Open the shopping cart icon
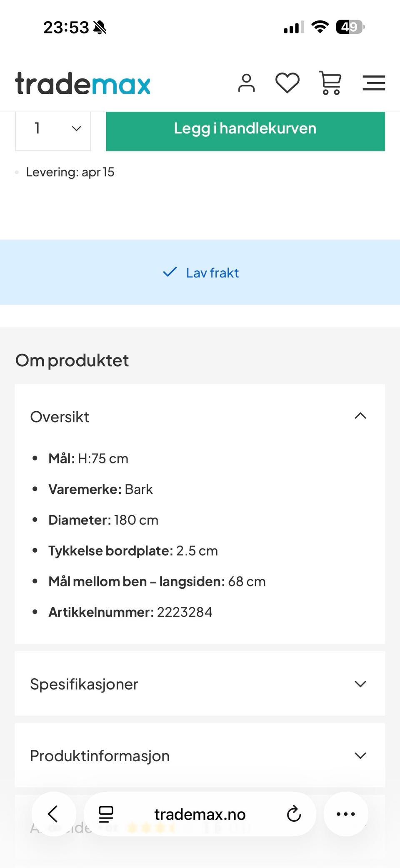Image resolution: width=400 pixels, height=868 pixels. (x=330, y=83)
